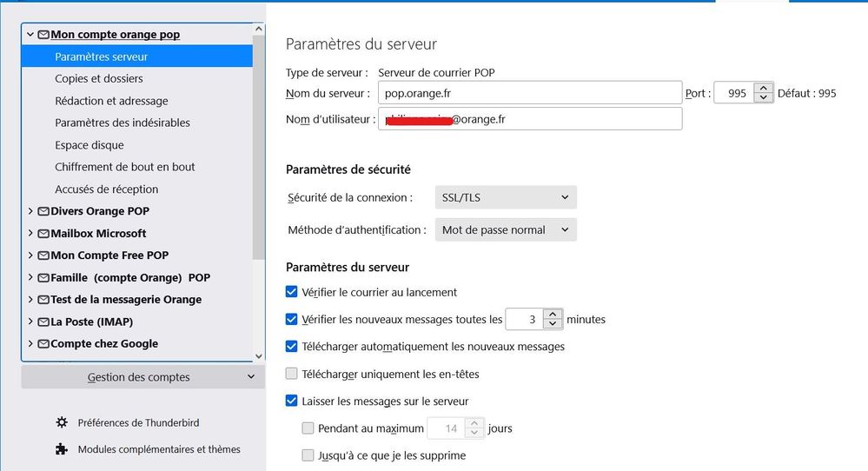Enable Télécharger uniquement les en-têtes
Viewport: 868px width, 471px height.
(x=292, y=374)
